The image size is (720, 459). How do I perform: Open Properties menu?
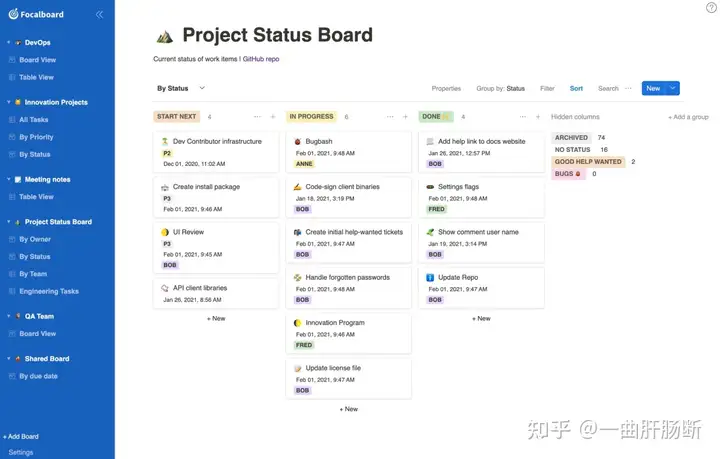pos(446,88)
